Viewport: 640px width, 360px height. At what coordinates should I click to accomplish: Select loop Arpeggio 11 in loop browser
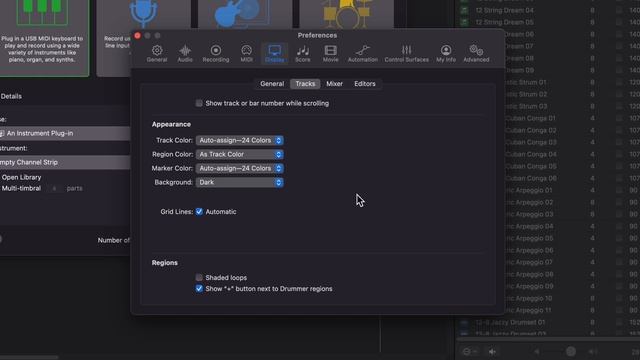pyautogui.click(x=529, y=310)
